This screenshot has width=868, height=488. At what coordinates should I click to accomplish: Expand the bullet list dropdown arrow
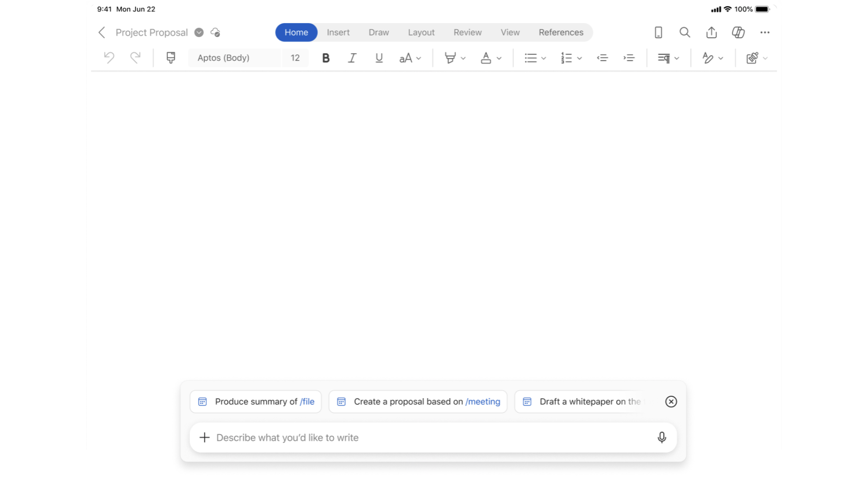click(544, 58)
